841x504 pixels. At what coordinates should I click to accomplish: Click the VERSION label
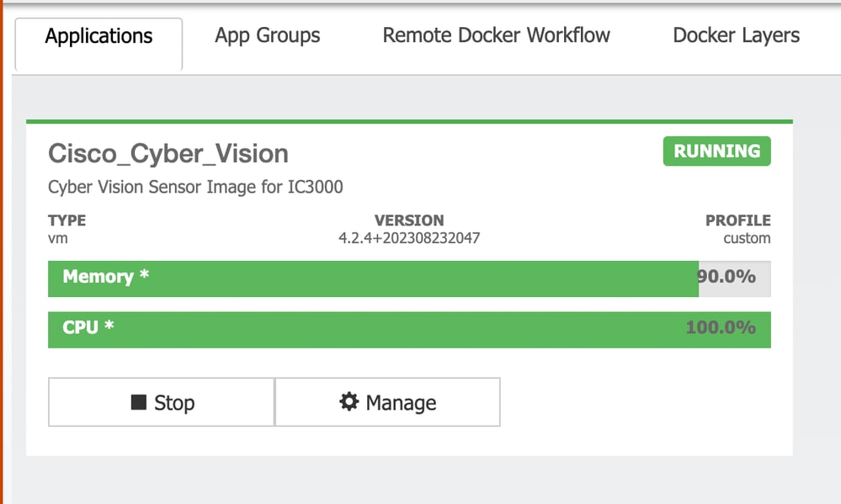[x=409, y=220]
